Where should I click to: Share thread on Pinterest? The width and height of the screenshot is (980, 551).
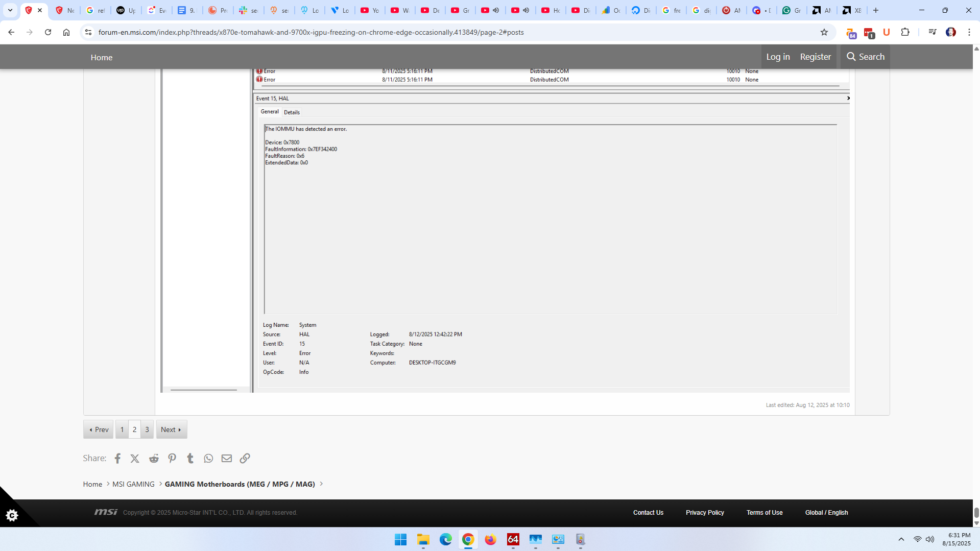click(x=172, y=459)
